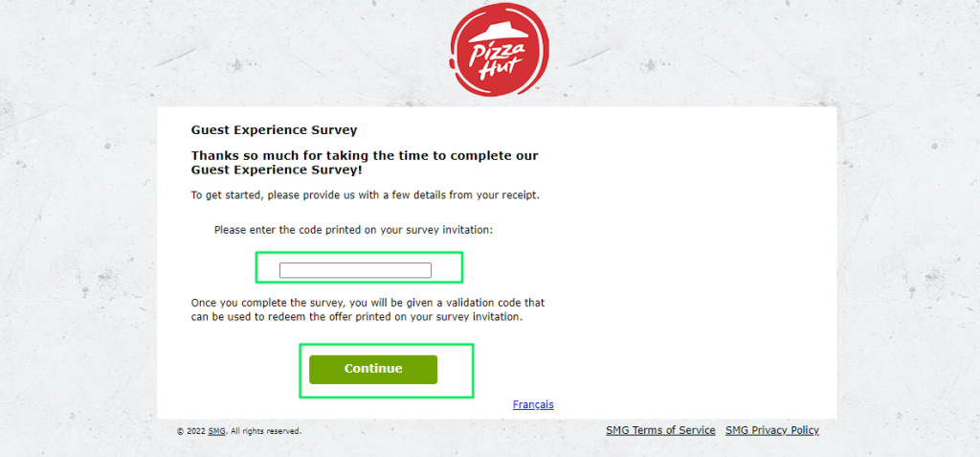Follow the SMG link in the copyright notice
Screen dimensions: 980x457
[217, 431]
